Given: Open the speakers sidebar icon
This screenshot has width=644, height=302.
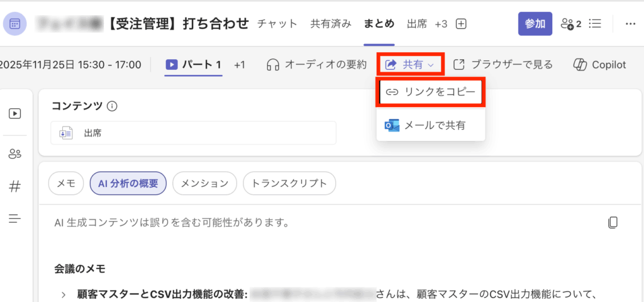Looking at the screenshot, I should [x=15, y=154].
